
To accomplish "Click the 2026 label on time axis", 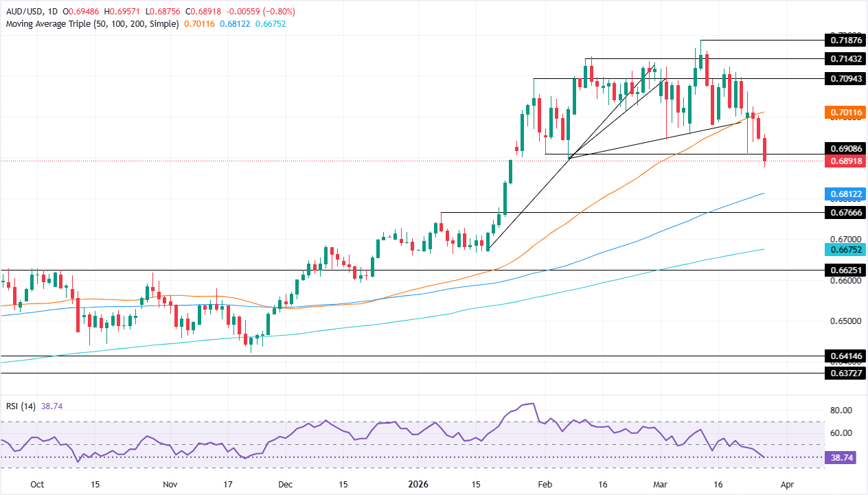I will click(x=418, y=484).
